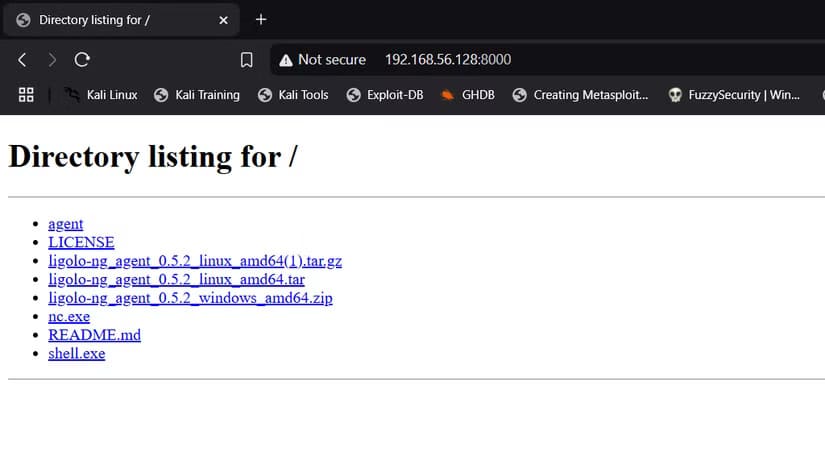Open the Kali Linux bookmark
The width and height of the screenshot is (825, 472).
(101, 95)
